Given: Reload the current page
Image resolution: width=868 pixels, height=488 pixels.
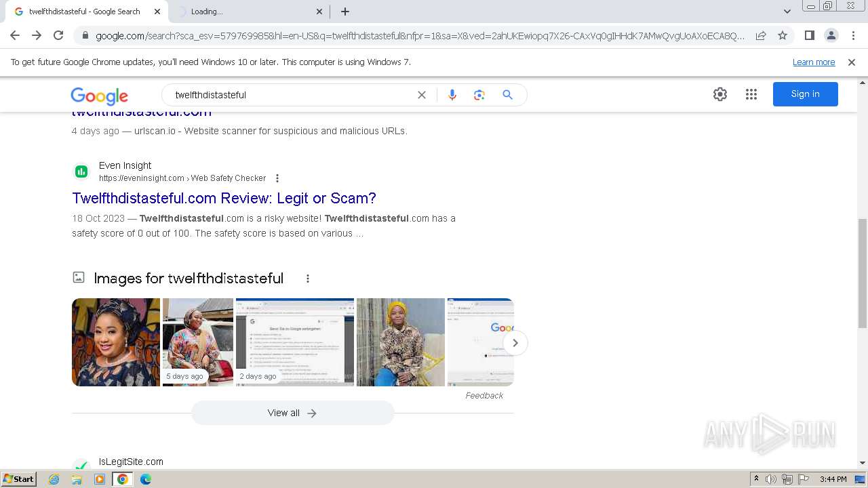Looking at the screenshot, I should click(58, 35).
